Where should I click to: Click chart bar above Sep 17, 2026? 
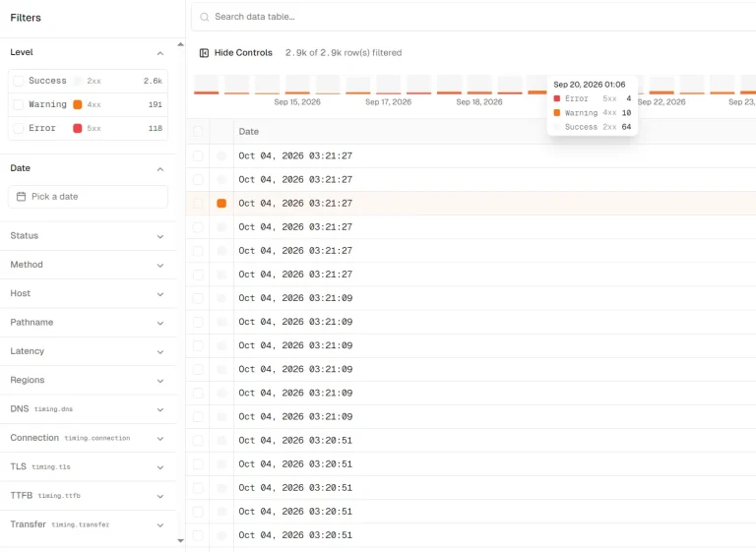(x=389, y=85)
